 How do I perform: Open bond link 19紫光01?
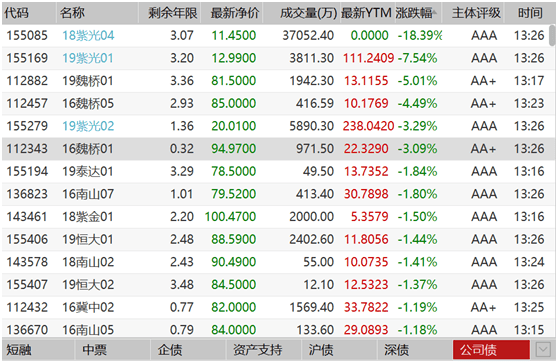pos(88,58)
